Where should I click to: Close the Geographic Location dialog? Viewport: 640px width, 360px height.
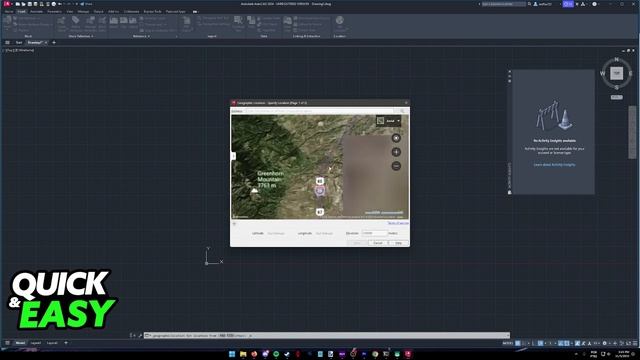(x=406, y=103)
